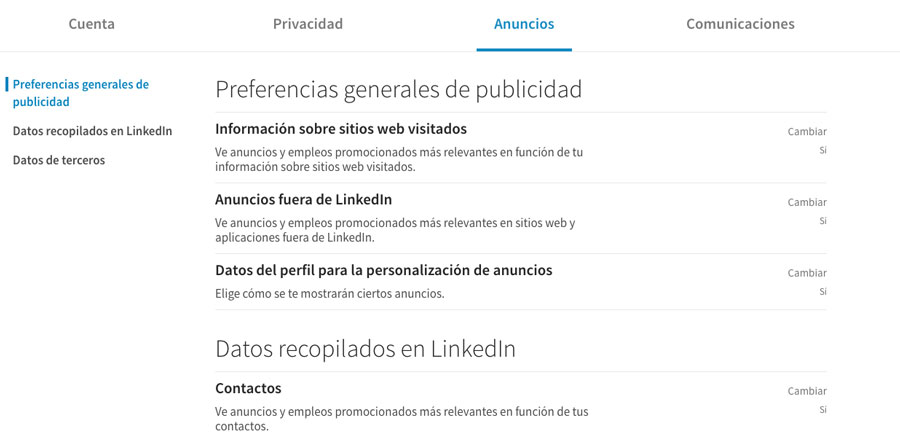Viewport: 900px width, 438px height.
Task: Click Cambiar for Datos del perfil setting
Action: 807,273
